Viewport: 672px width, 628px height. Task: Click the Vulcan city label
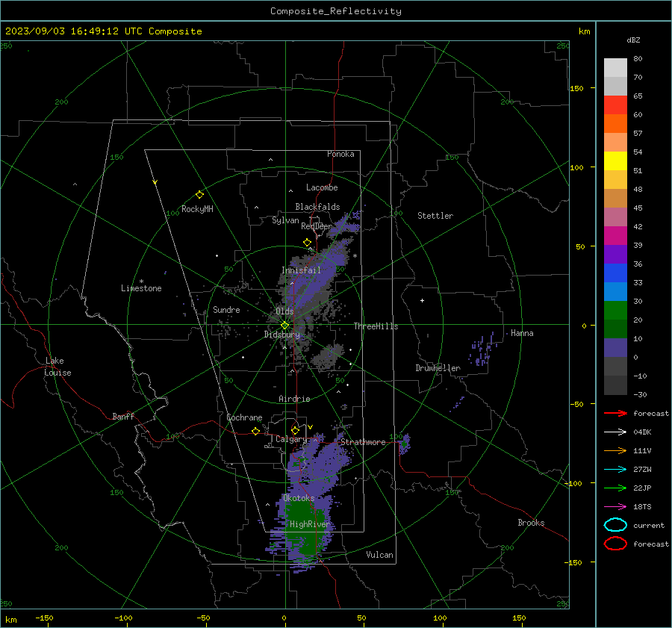click(380, 555)
